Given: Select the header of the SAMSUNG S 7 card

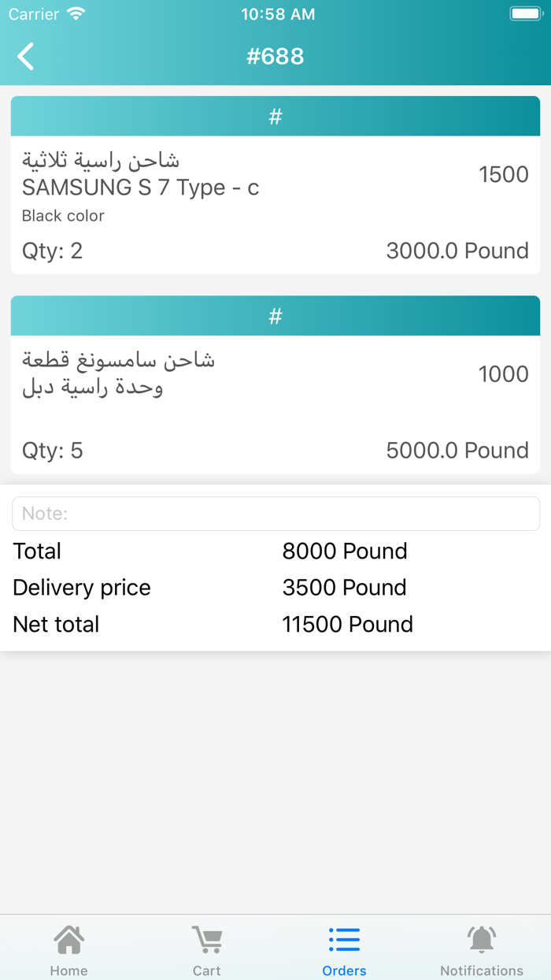Looking at the screenshot, I should [275, 115].
